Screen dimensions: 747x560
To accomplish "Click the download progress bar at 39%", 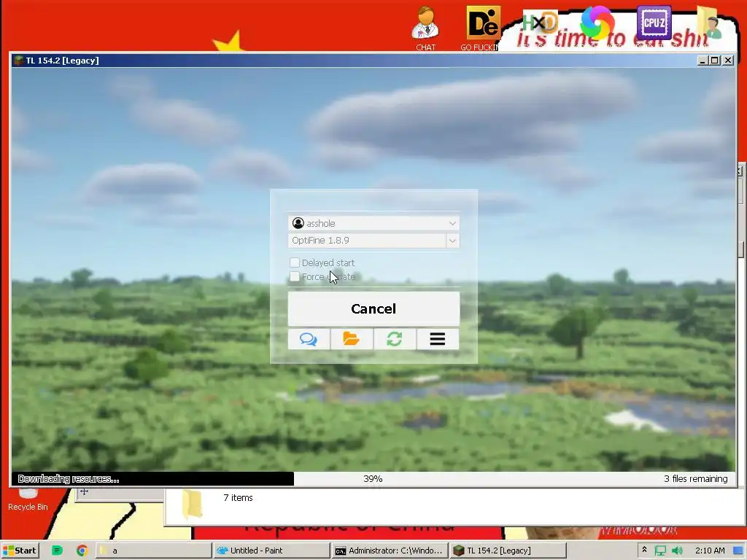I will 373,478.
